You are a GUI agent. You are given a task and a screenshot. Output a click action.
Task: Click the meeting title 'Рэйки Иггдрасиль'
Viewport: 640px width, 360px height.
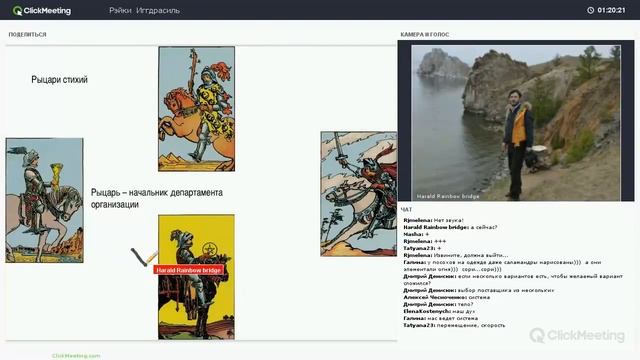pyautogui.click(x=144, y=11)
